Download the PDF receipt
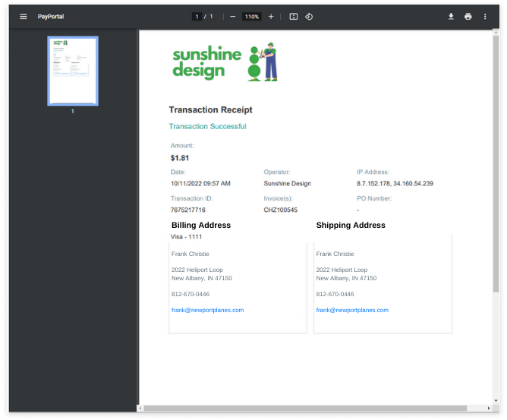The height and width of the screenshot is (420, 507). pos(451,17)
